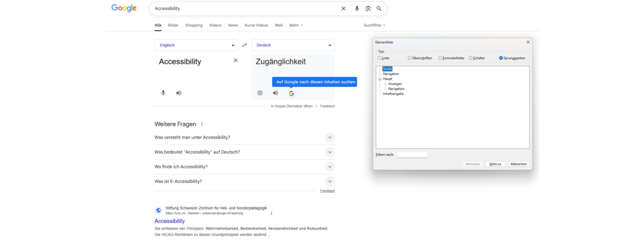Listen to the English source text
This screenshot has height=247, width=644.
tap(179, 93)
